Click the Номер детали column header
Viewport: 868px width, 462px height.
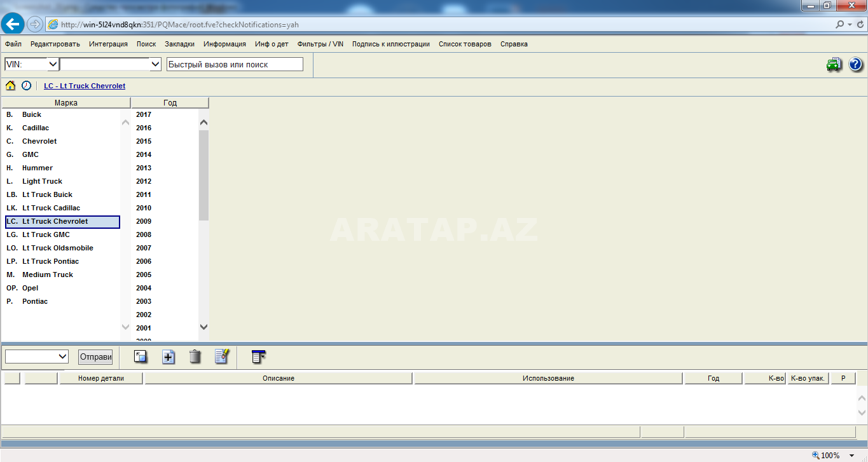101,378
